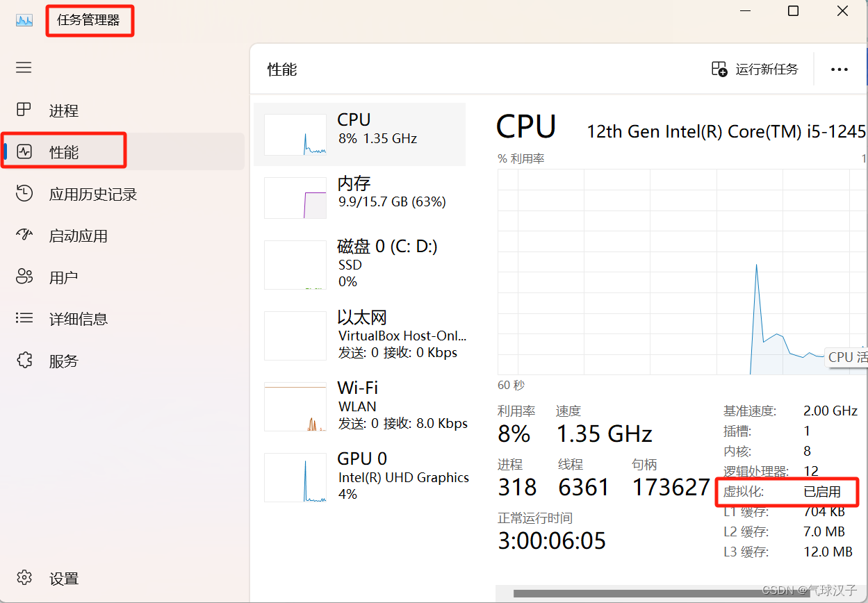Click the L2 缓存 7.0 MB value

coord(824,532)
